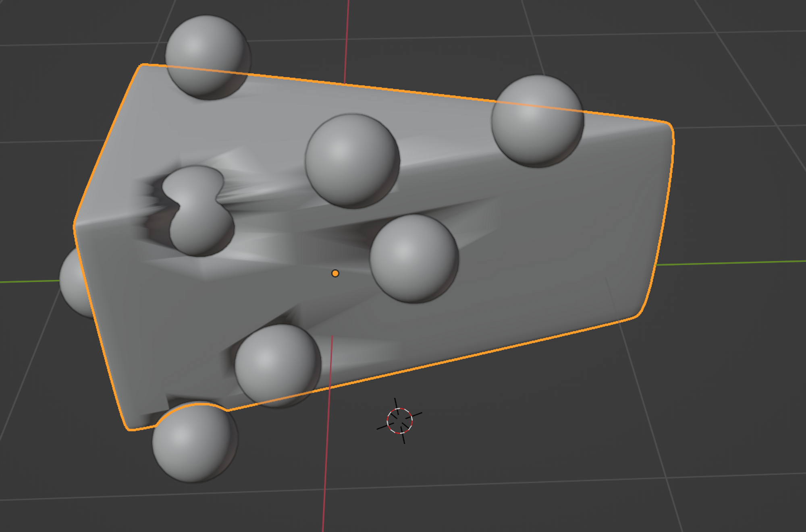The image size is (806, 532).
Task: Select the partially hidden sphere behind wedge's left side
Action: [x=73, y=284]
